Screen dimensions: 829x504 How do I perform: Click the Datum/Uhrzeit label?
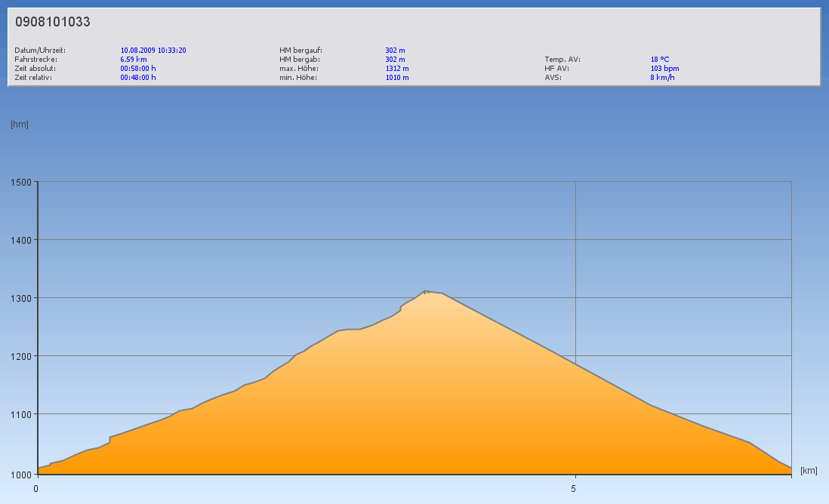[40, 51]
